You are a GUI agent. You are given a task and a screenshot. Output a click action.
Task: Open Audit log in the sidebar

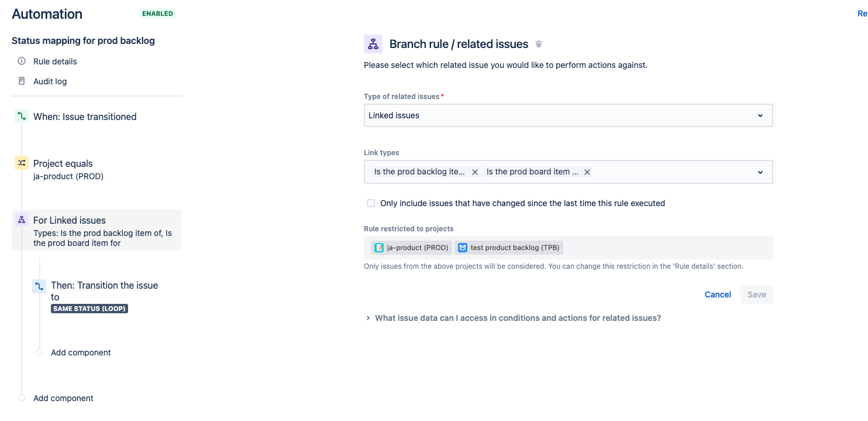[x=50, y=81]
